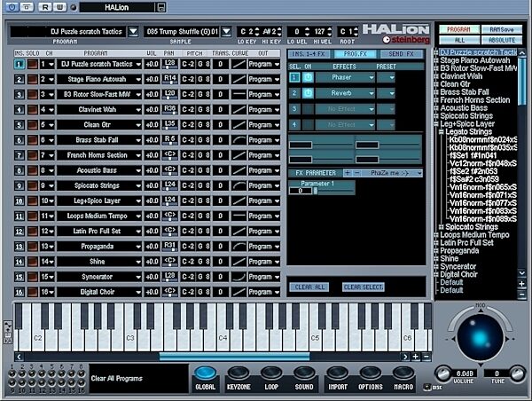Screen dimensions: 532x401
Task: Select the ABSOLUTE mode button
Action: [502, 40]
